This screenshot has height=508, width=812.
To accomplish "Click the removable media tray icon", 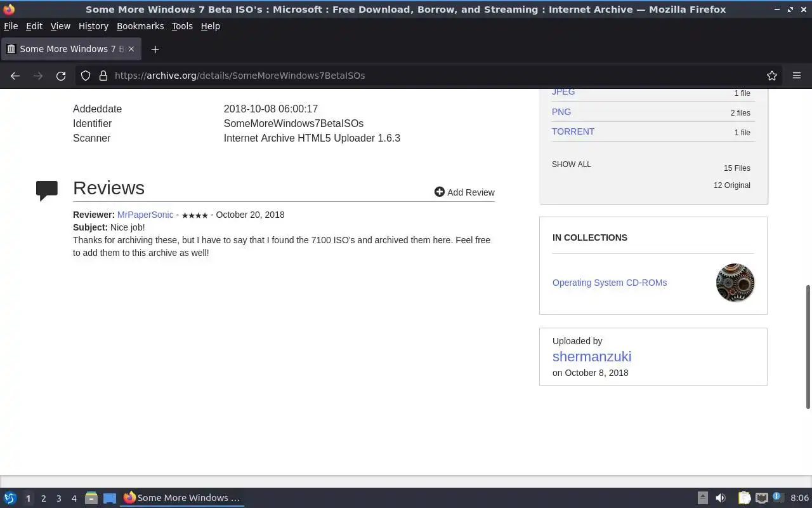I will click(x=703, y=498).
